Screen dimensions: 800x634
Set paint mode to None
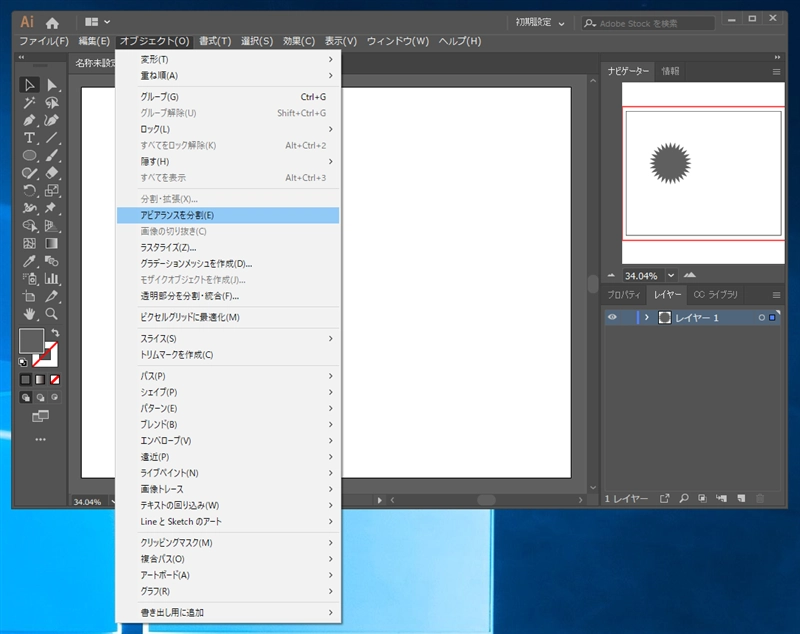tap(55, 379)
